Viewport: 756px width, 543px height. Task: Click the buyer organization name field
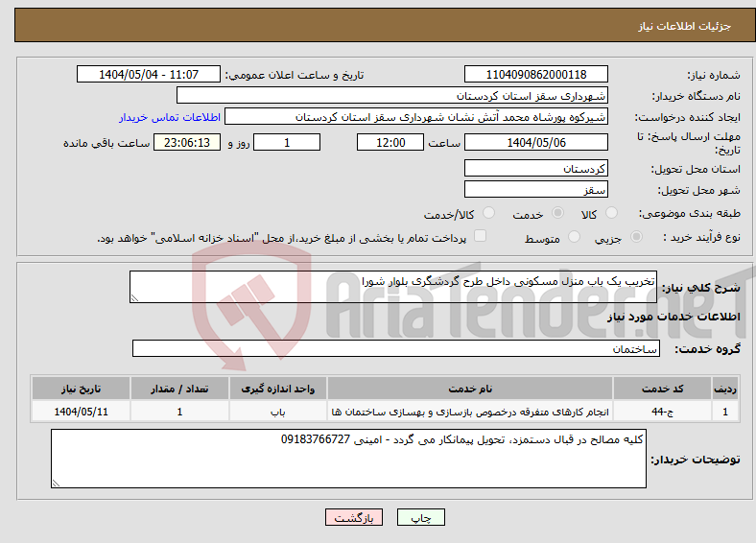click(x=392, y=96)
